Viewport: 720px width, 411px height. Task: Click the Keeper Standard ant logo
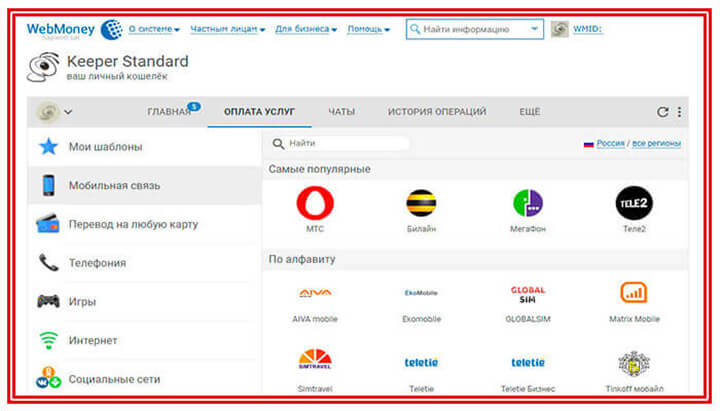(x=43, y=67)
